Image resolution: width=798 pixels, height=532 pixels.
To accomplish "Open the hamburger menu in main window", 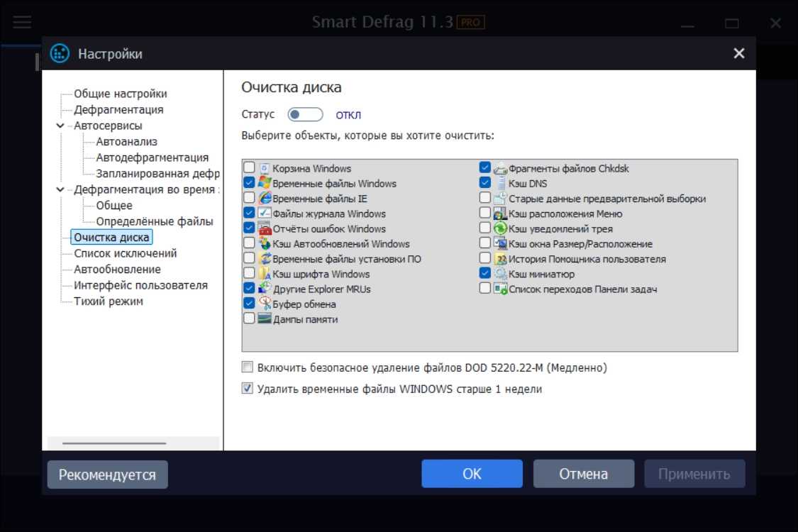I will [x=22, y=22].
